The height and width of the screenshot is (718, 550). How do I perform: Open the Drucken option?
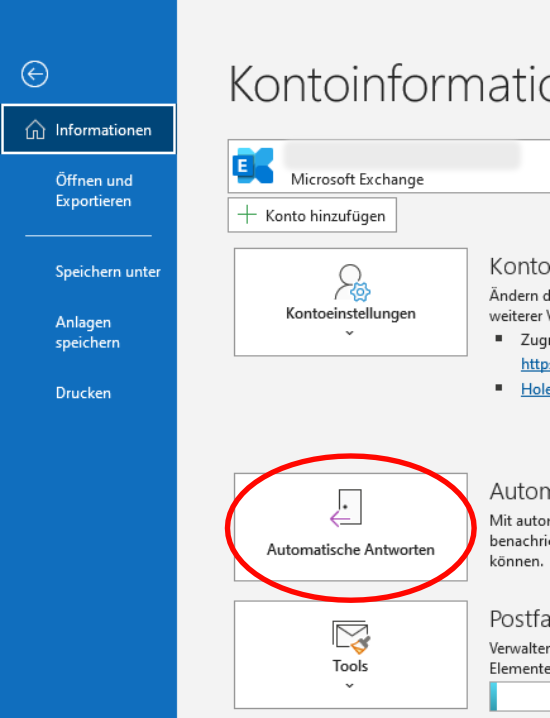point(83,393)
